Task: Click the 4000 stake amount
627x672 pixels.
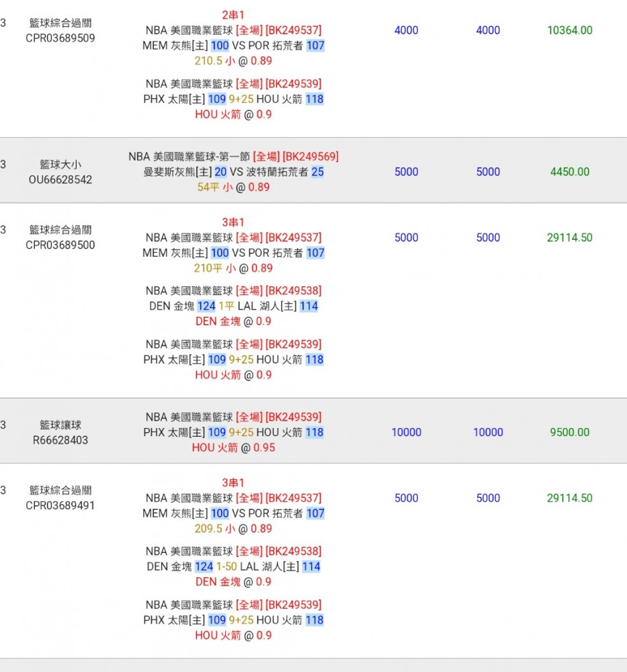Action: tap(407, 30)
